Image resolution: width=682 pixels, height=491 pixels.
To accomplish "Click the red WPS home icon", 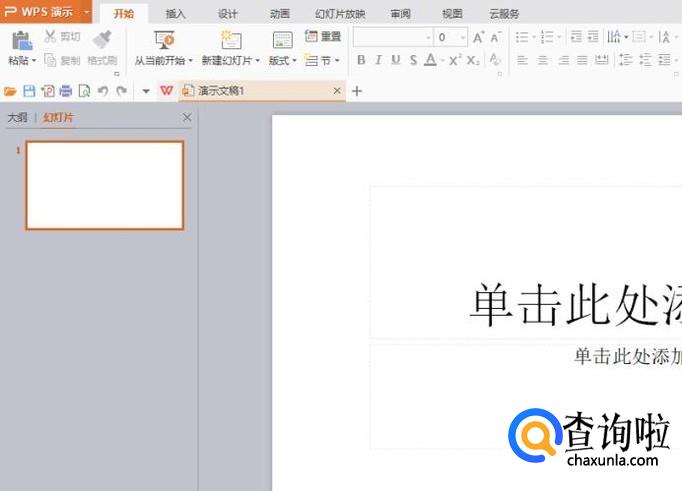I will pos(166,91).
